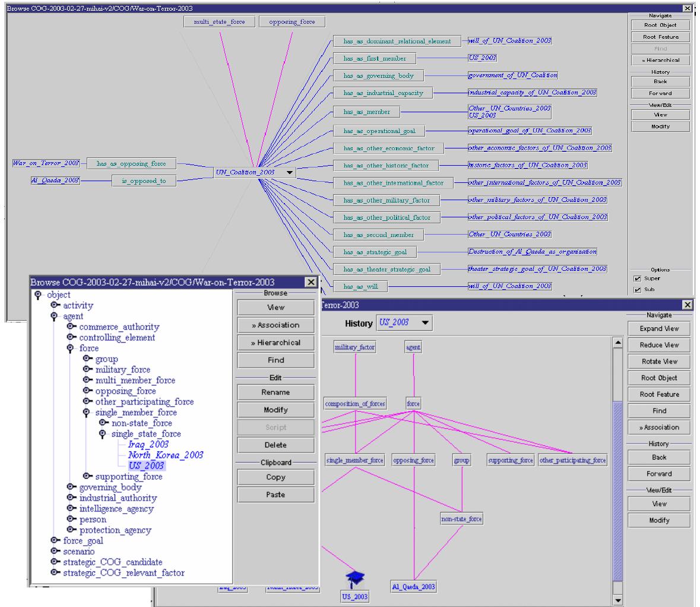Expand the strategic_COG_candidate tree node
Viewport: 700px width, 607px height.
point(54,562)
